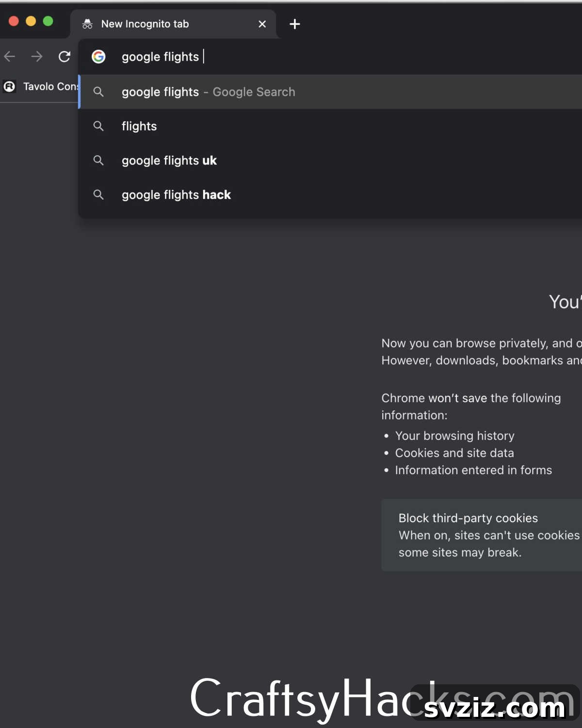Open a new tab with the plus button
The width and height of the screenshot is (582, 728).
294,24
